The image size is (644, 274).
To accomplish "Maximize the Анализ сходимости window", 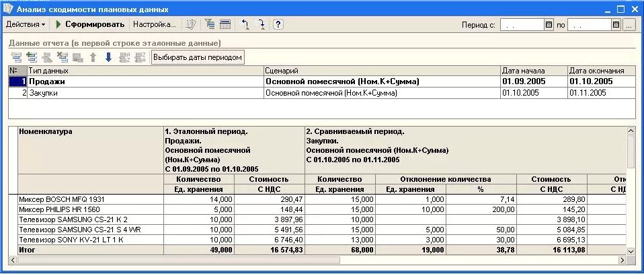I will tap(620, 9).
